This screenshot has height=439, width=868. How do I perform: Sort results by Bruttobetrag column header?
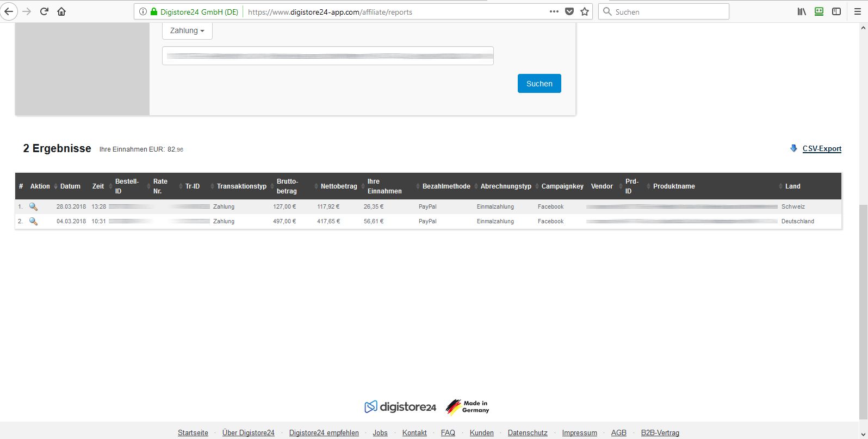[x=287, y=186]
